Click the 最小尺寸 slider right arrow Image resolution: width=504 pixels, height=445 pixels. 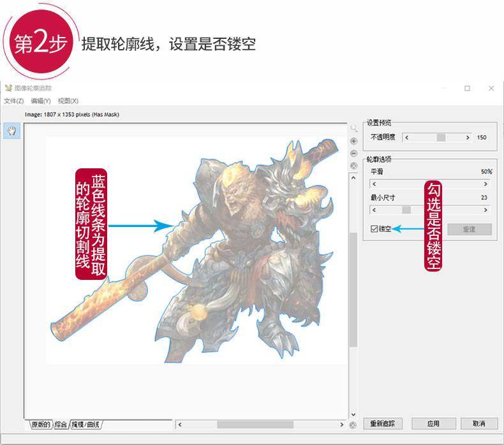pos(485,210)
